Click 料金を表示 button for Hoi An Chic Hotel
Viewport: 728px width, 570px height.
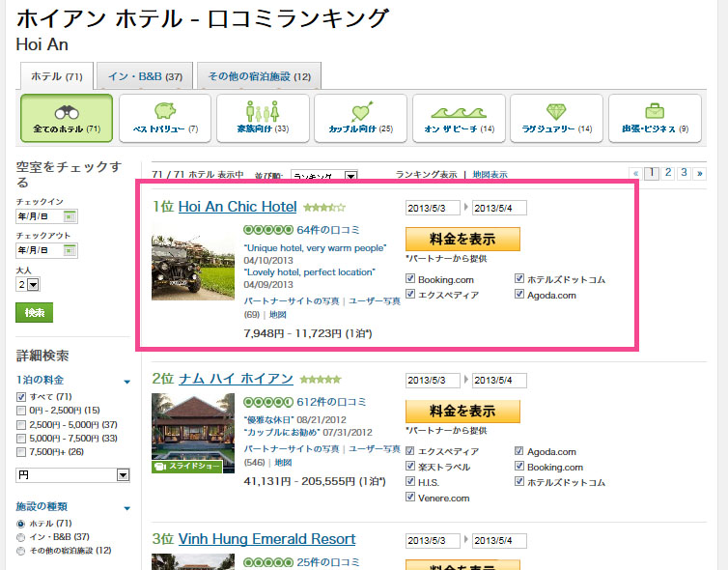tap(462, 240)
